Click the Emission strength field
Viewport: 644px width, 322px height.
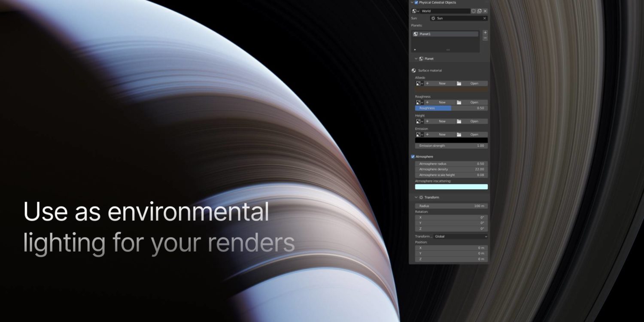pyautogui.click(x=451, y=146)
